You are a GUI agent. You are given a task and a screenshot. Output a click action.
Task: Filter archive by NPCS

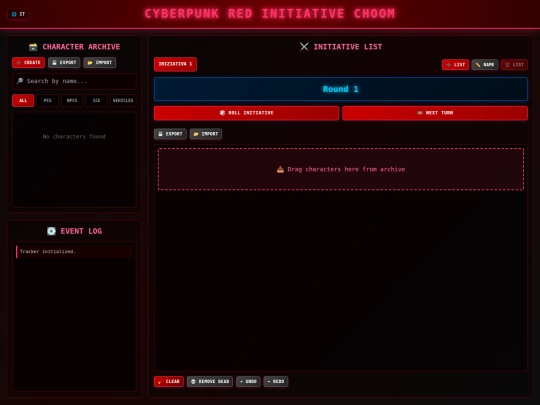[x=72, y=101]
